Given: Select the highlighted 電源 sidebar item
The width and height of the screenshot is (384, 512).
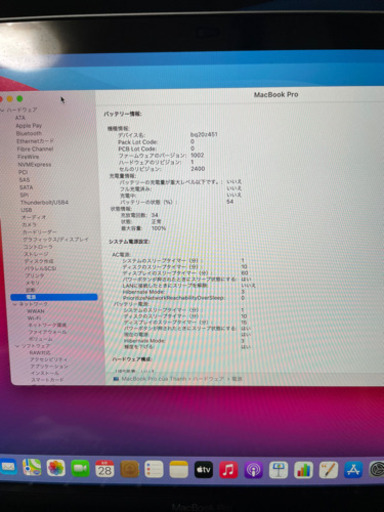Looking at the screenshot, I should [x=54, y=297].
